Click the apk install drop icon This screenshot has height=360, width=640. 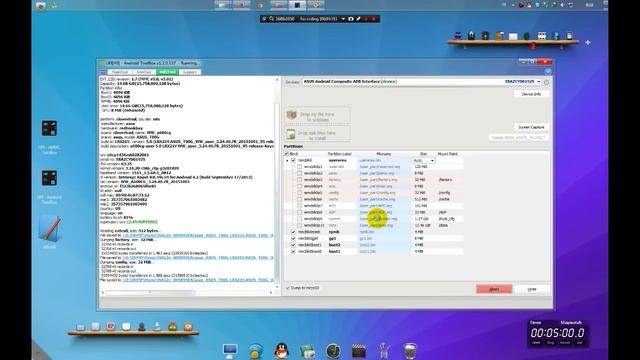(291, 133)
